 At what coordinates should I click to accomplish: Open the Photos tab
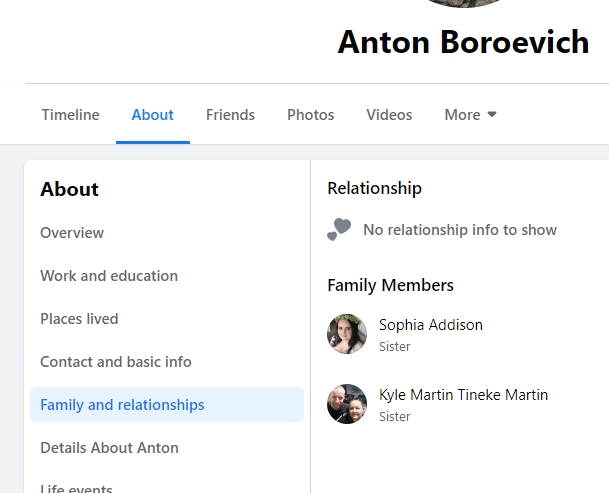pyautogui.click(x=311, y=115)
